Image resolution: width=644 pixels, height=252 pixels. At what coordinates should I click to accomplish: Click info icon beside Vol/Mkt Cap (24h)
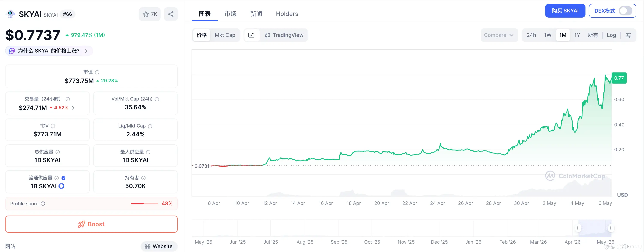point(157,99)
